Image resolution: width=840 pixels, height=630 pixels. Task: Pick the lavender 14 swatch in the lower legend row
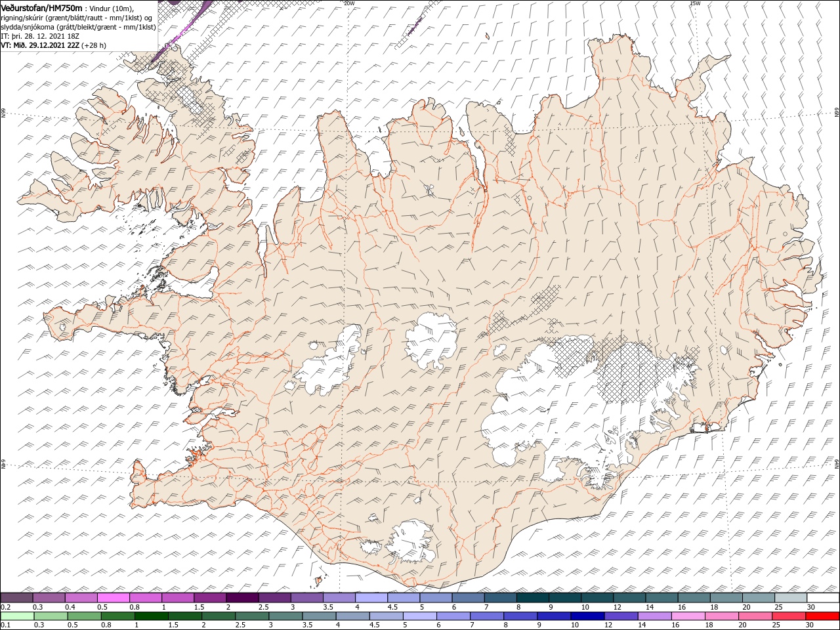pyautogui.click(x=654, y=616)
